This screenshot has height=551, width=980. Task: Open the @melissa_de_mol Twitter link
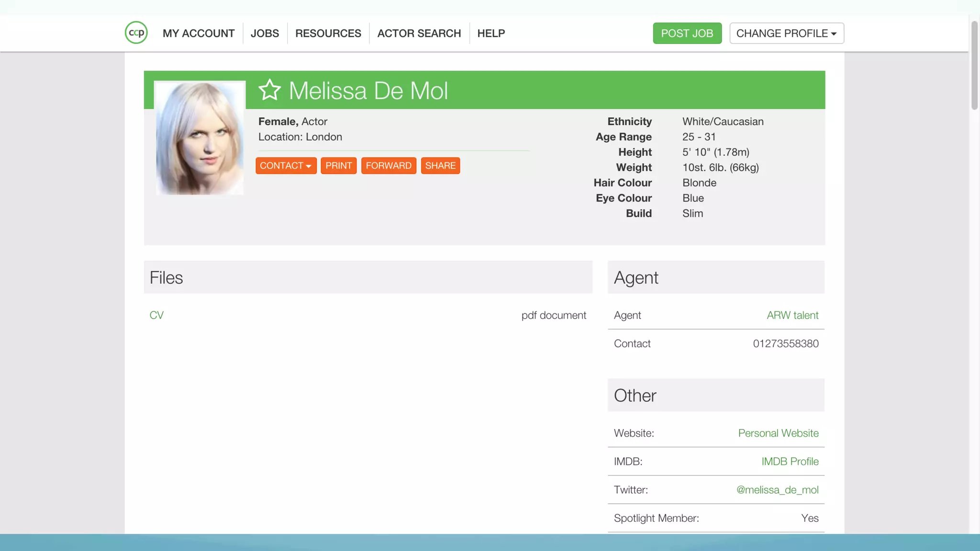click(x=777, y=490)
